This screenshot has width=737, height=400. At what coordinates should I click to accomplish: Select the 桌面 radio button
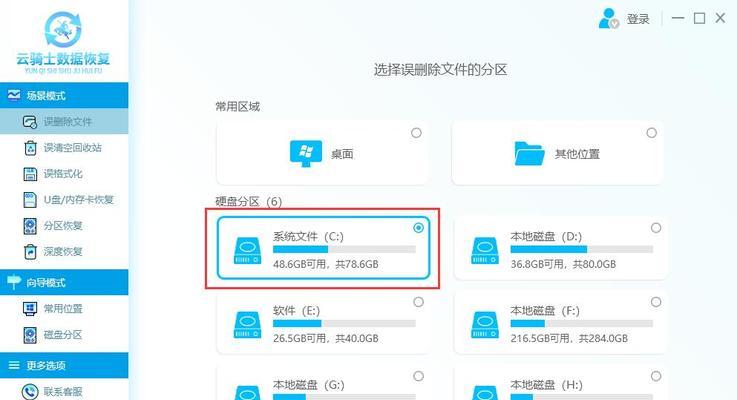point(416,133)
